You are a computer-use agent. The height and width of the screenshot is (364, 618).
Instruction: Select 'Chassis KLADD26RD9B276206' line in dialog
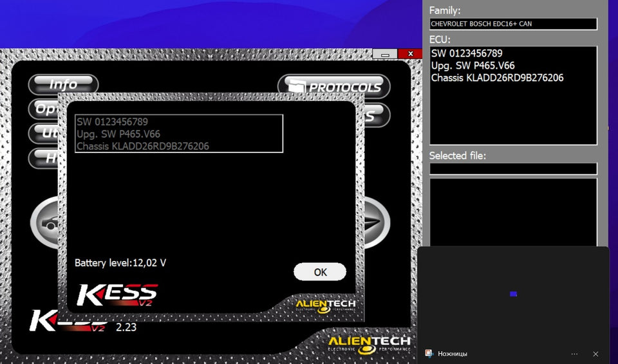143,146
